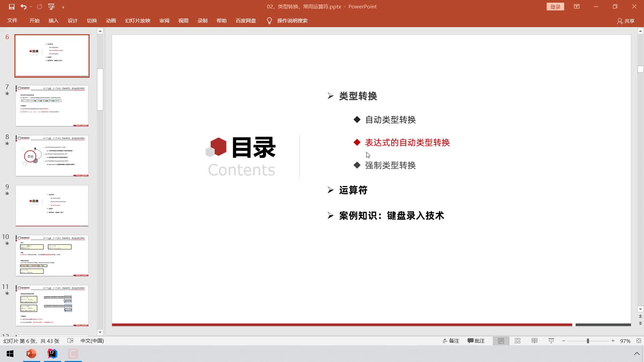This screenshot has width=644, height=362.
Task: Click the lightbulb tell-me icon
Action: (x=269, y=21)
